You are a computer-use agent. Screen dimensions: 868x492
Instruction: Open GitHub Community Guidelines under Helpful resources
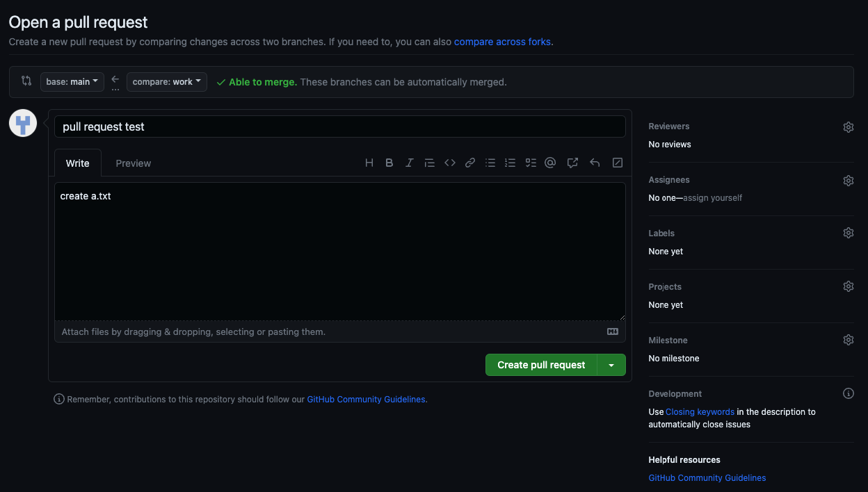click(x=707, y=478)
